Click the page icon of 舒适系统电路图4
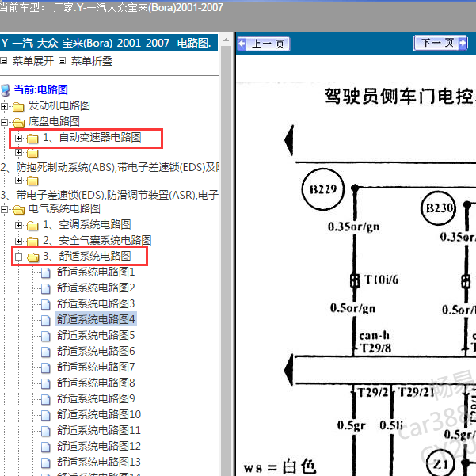This screenshot has height=476, width=476. [46, 320]
